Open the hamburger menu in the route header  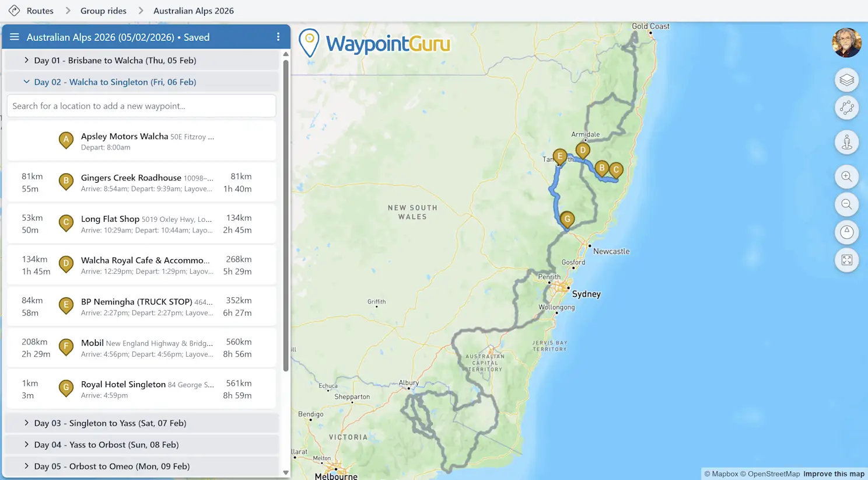point(14,37)
